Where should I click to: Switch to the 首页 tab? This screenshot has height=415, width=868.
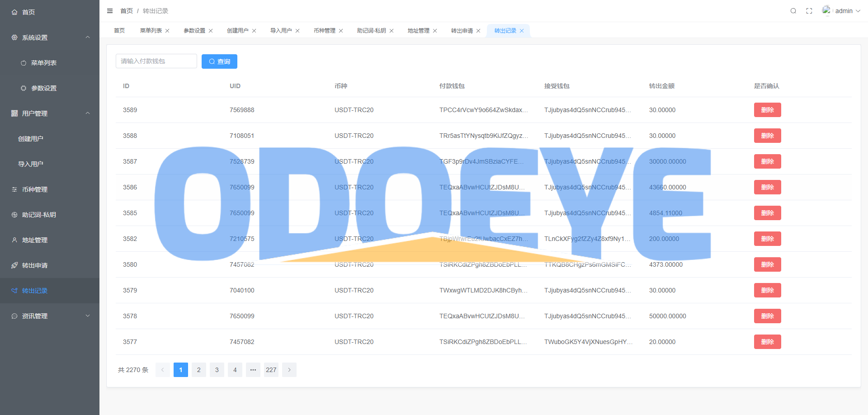pyautogui.click(x=119, y=31)
